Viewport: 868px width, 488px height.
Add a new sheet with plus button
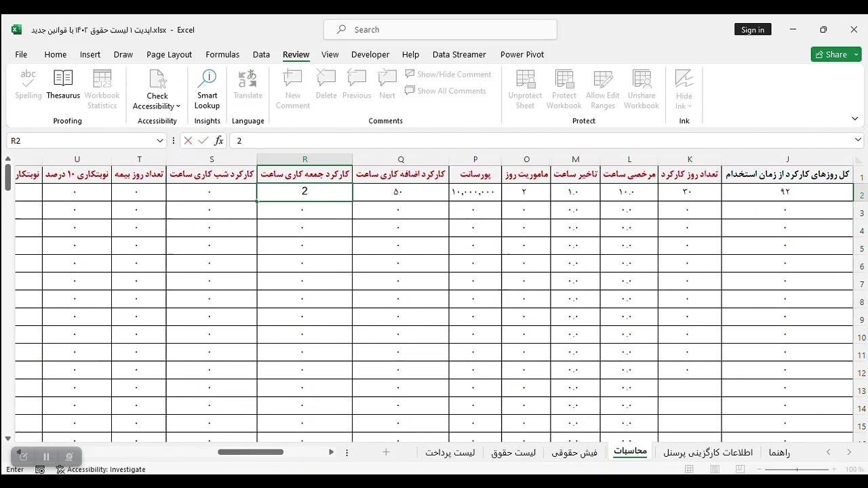(x=386, y=452)
